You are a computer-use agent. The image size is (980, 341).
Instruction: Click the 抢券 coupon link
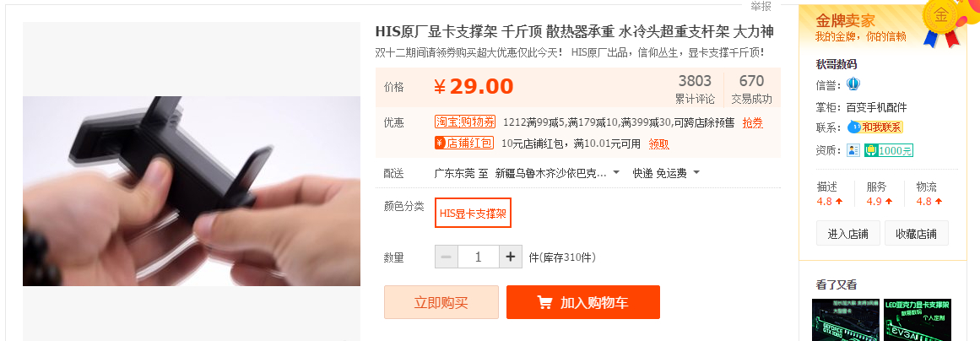[x=752, y=122]
